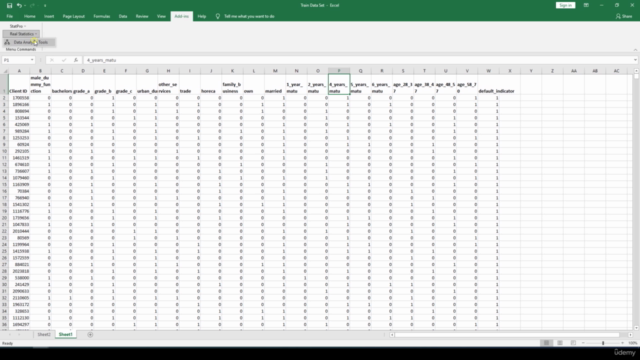Image resolution: width=640 pixels, height=360 pixels.
Task: Share the workbook via Share button
Action: click(x=624, y=16)
